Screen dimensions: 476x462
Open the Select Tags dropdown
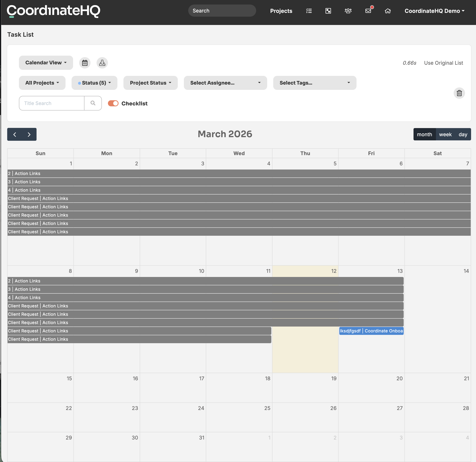pyautogui.click(x=315, y=83)
